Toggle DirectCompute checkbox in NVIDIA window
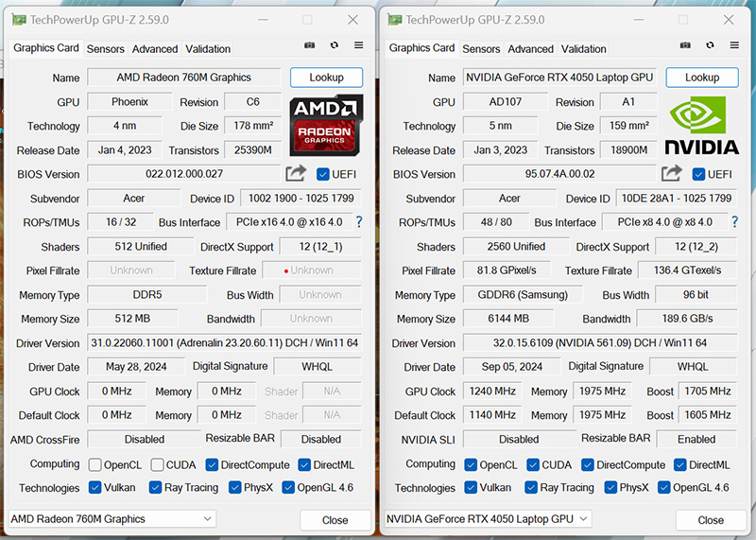Screen dimensions: 756x540 [x=587, y=464]
